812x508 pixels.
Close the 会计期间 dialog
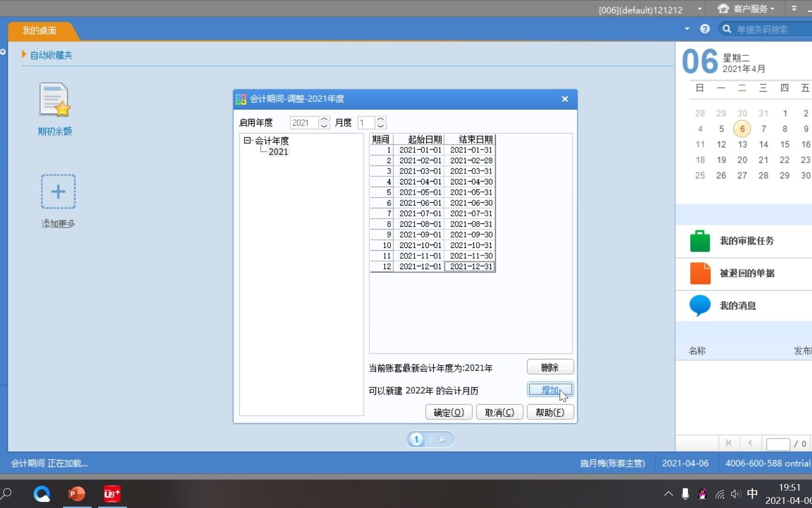[x=565, y=99]
